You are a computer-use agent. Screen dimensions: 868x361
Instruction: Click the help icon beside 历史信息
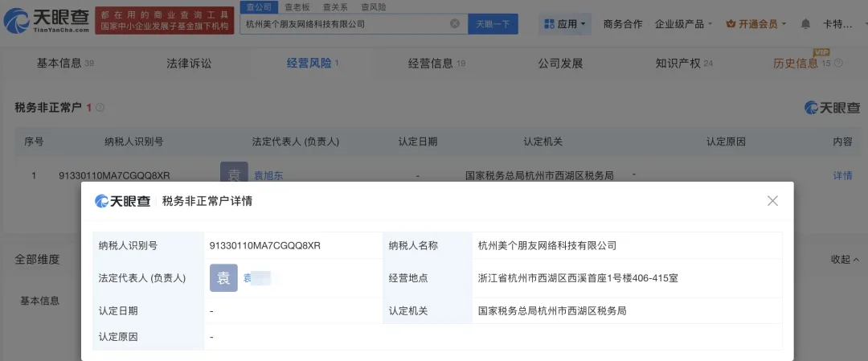(838, 64)
